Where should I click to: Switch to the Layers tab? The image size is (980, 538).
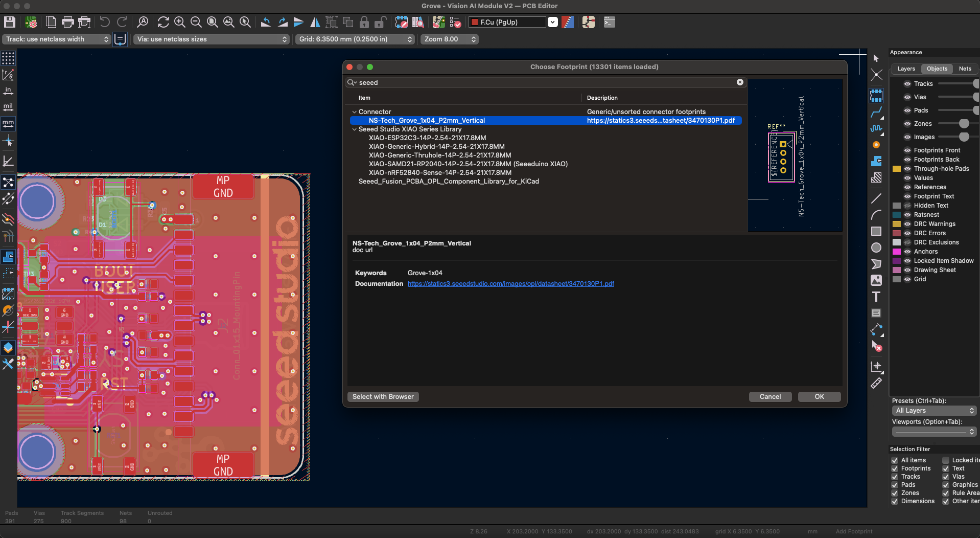(906, 69)
